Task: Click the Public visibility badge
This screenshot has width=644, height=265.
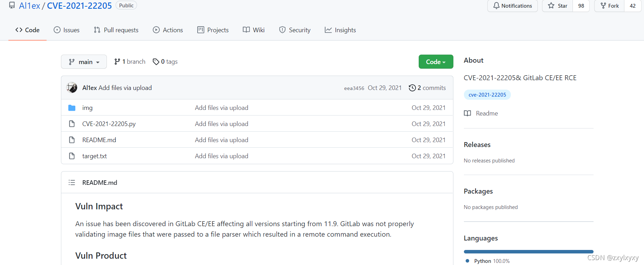Action: [126, 6]
